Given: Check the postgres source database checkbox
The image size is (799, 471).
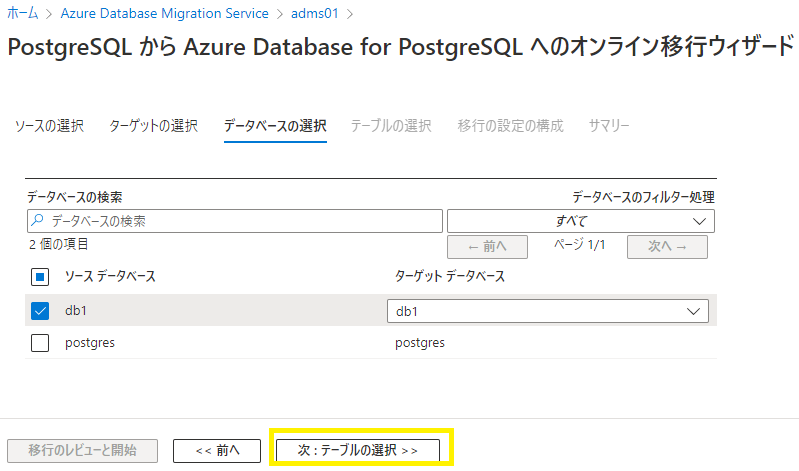Looking at the screenshot, I should click(40, 343).
